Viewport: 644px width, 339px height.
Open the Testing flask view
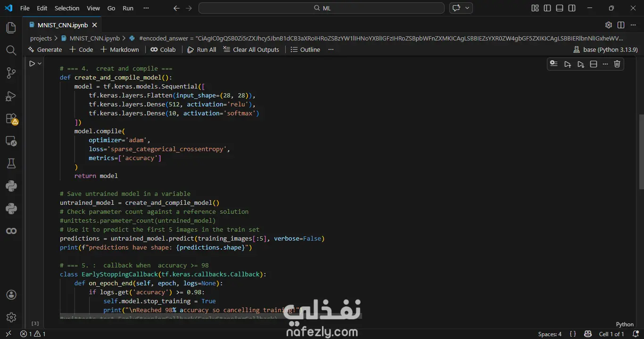pos(11,163)
